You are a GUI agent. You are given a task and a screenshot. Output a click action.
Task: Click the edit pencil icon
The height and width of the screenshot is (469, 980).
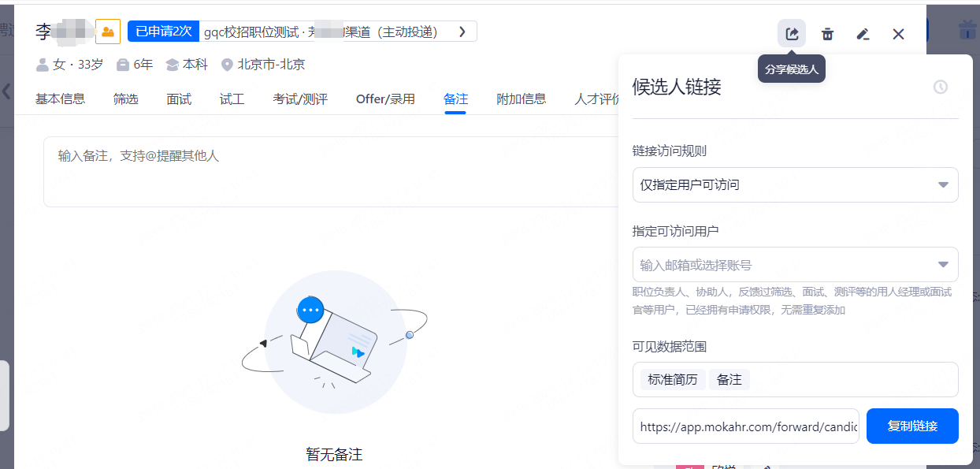[863, 34]
